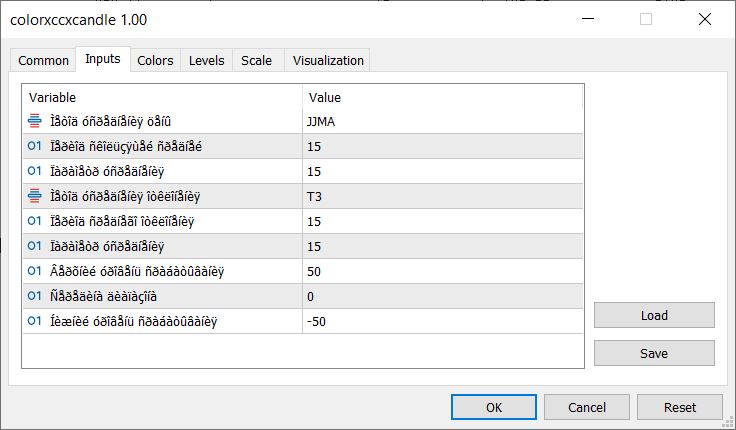Click the enum icon beside T3 row
The width and height of the screenshot is (736, 430).
35,196
